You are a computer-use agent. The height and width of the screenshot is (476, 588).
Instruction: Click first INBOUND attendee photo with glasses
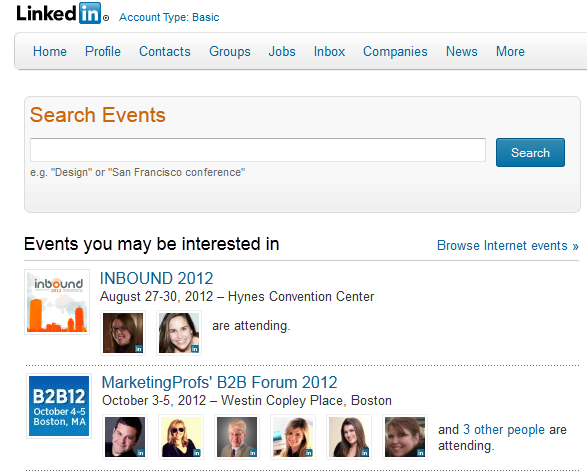click(123, 333)
